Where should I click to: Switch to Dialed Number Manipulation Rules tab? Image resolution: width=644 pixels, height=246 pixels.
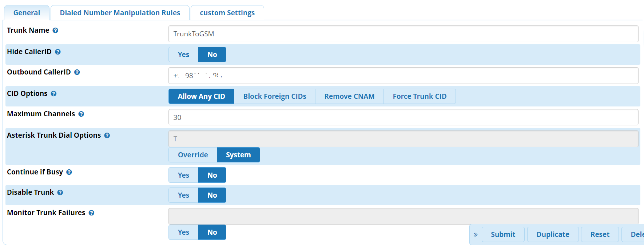120,13
